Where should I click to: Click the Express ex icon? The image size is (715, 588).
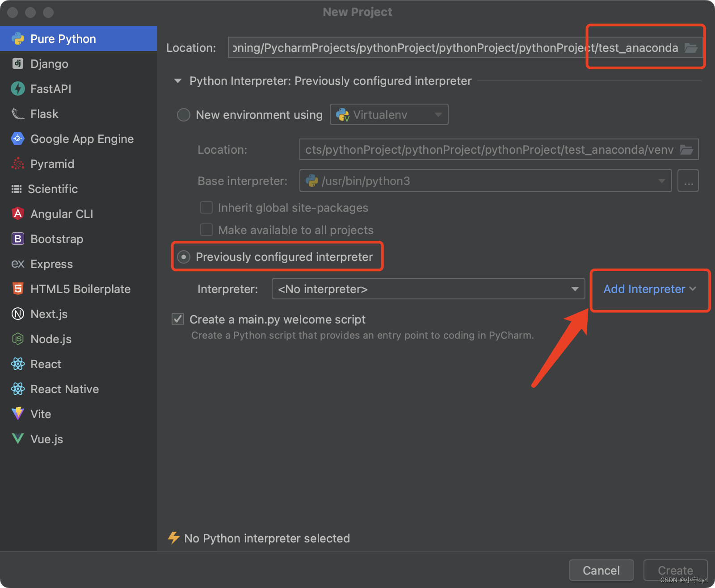18,264
